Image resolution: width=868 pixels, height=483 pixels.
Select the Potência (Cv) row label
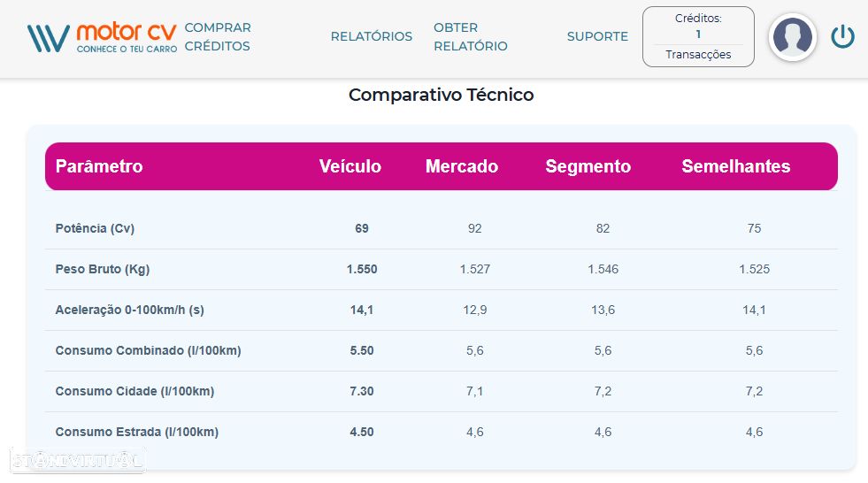pos(95,228)
